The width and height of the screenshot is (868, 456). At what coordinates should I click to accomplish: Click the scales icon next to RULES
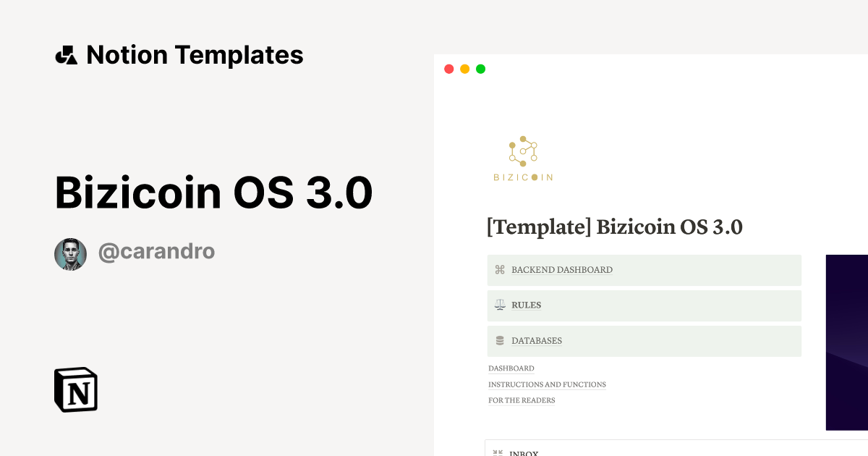[x=499, y=305]
